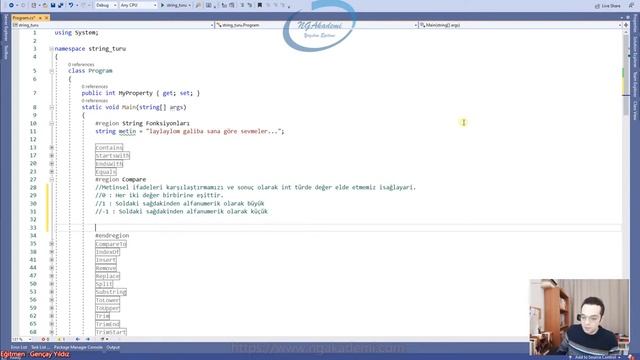Click the references CodeLens above class Program
The height and width of the screenshot is (360, 640).
pos(81,64)
